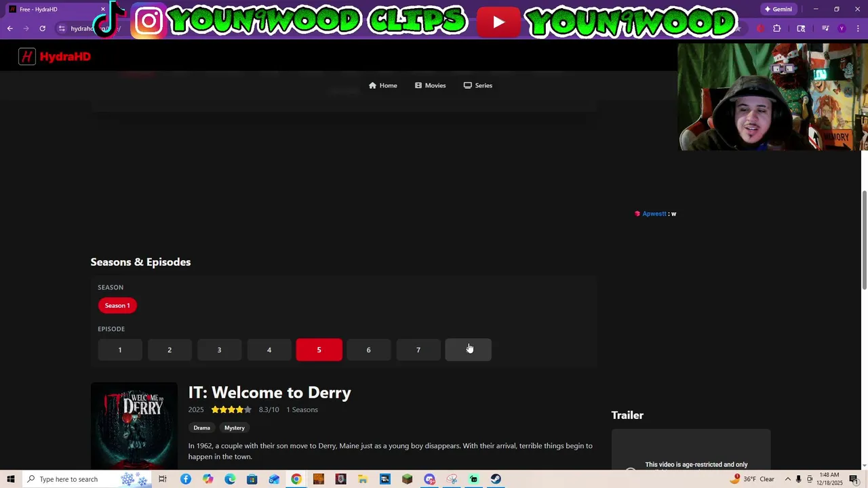Click the page vertical scrollbar thumb
868x488 pixels.
pyautogui.click(x=865, y=241)
